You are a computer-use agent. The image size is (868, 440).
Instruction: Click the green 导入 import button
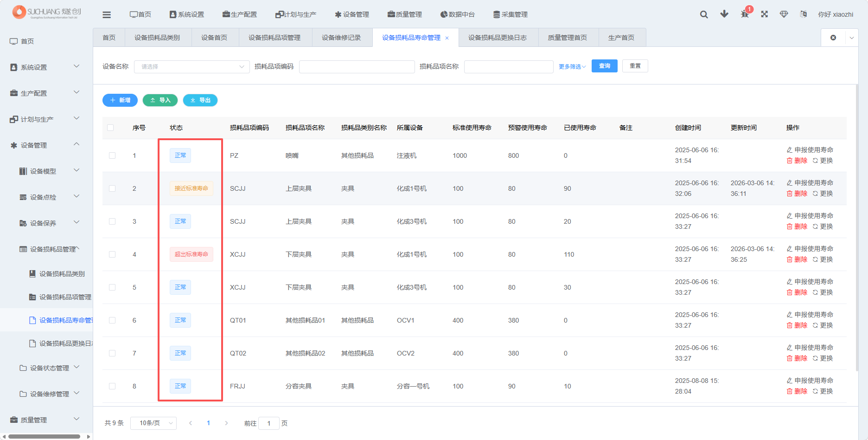pos(160,100)
